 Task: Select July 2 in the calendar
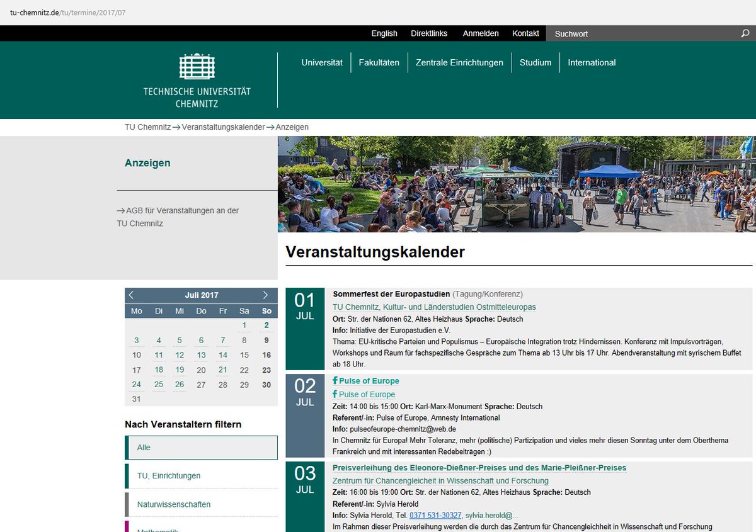[x=266, y=325]
